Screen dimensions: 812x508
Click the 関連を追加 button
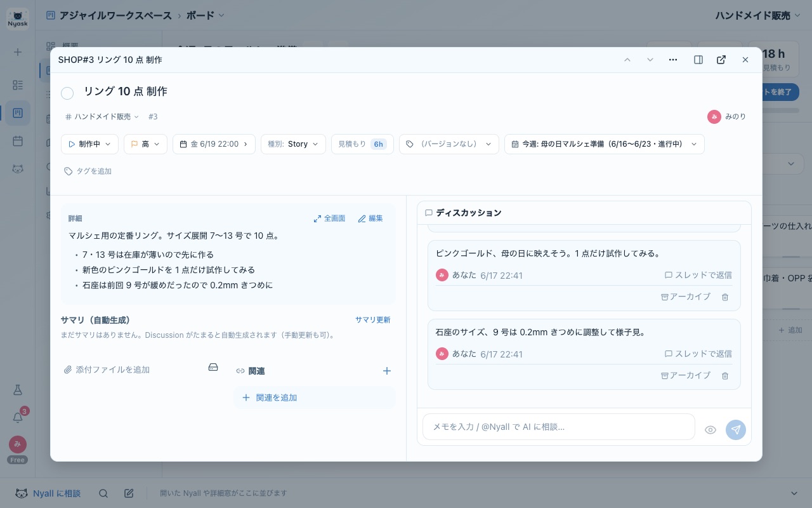(x=315, y=398)
